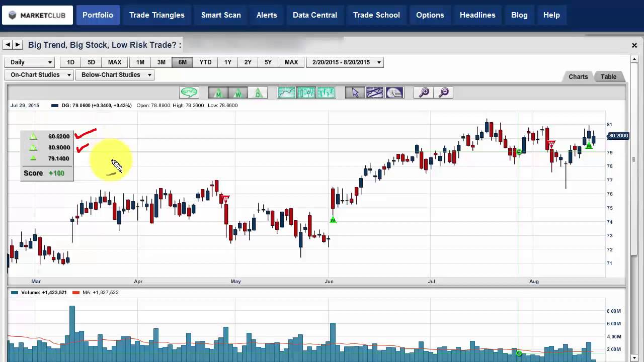The width and height of the screenshot is (644, 362).
Task: Select the 3M range button
Action: [x=161, y=62]
